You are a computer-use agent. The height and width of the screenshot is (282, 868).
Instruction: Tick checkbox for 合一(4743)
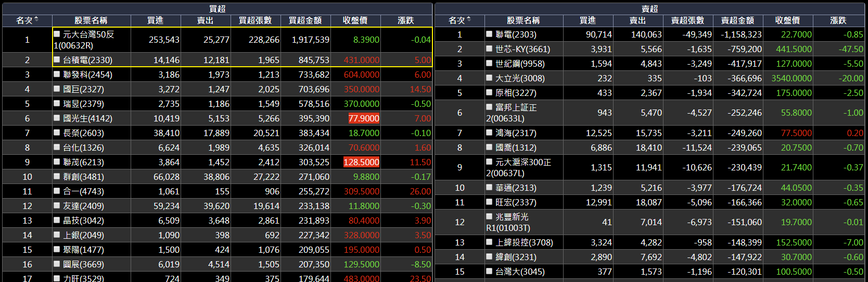point(57,191)
